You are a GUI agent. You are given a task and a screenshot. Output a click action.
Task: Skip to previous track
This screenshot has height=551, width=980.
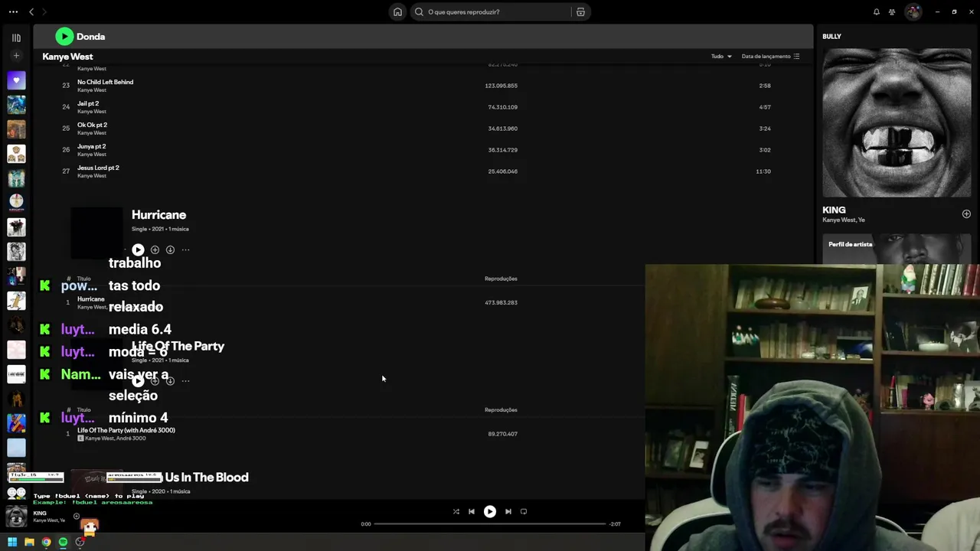(472, 511)
